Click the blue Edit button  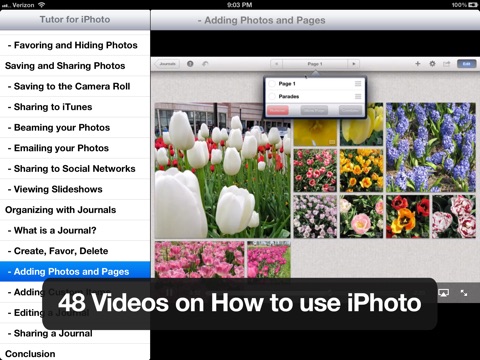tap(466, 64)
